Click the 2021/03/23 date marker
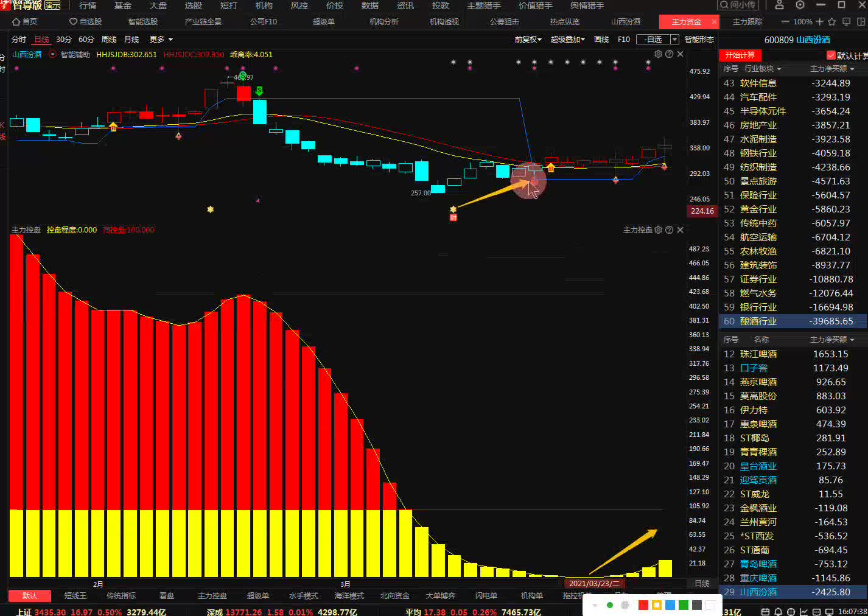The width and height of the screenshot is (868, 616). click(594, 583)
